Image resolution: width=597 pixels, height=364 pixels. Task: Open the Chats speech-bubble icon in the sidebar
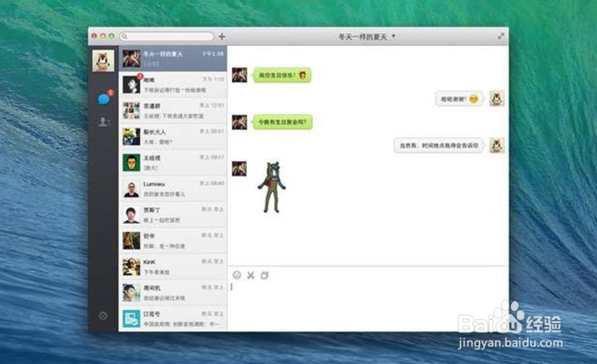104,99
